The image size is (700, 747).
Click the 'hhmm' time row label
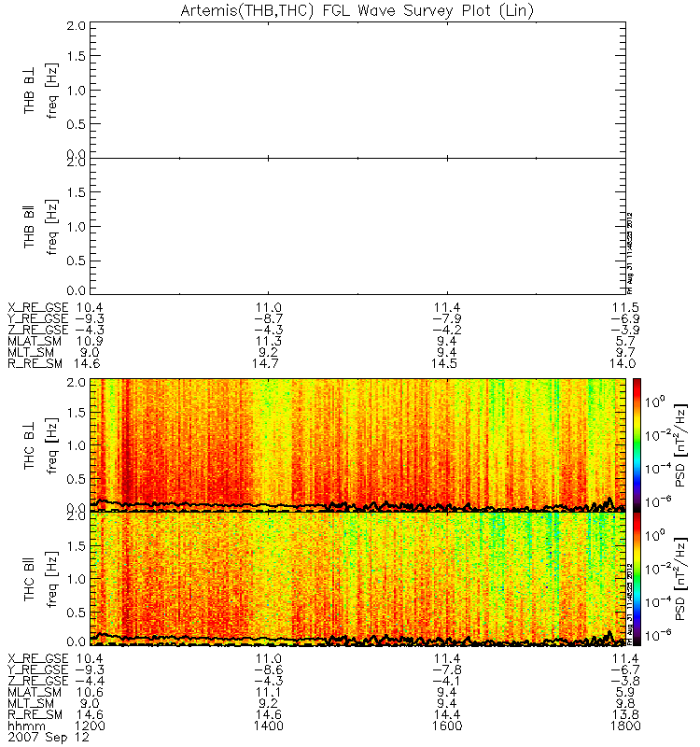tap(27, 726)
